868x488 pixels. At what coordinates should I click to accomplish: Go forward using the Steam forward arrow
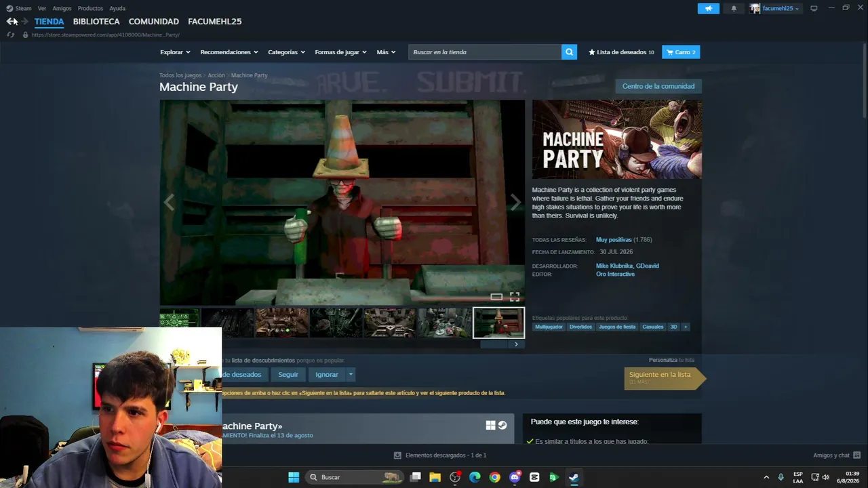pyautogui.click(x=25, y=22)
